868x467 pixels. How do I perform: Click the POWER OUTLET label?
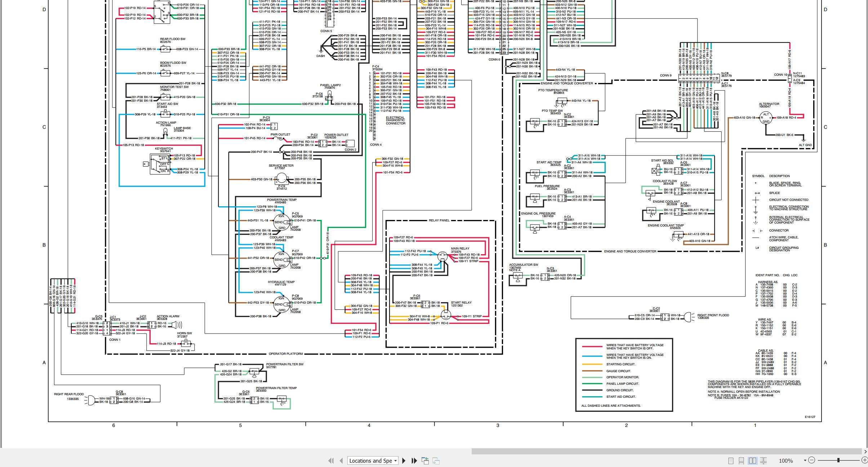pos(336,135)
